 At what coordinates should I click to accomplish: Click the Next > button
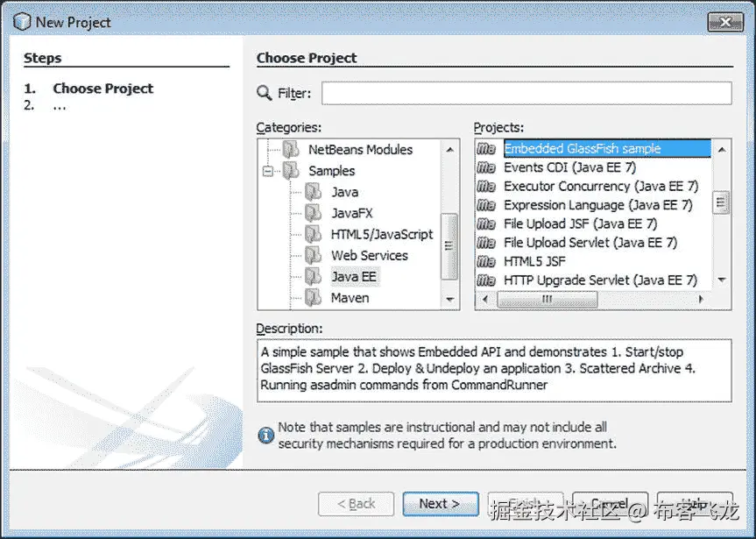440,504
